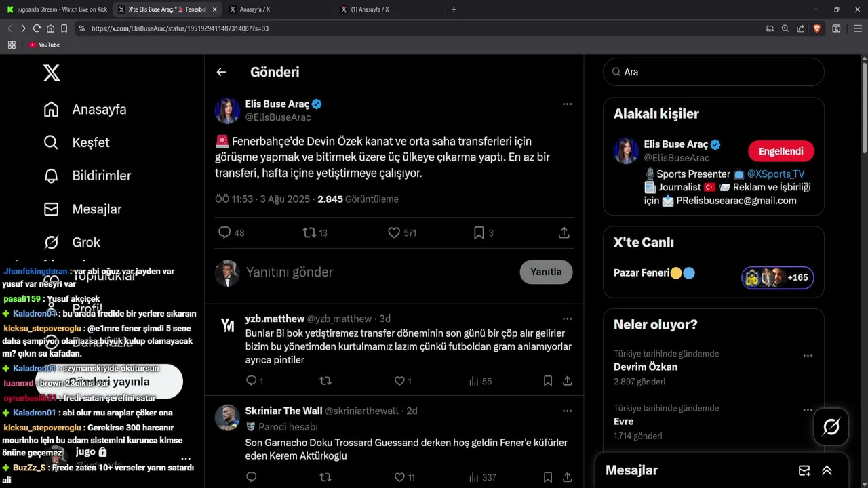Go back using the Gönderi back arrow

(x=221, y=72)
